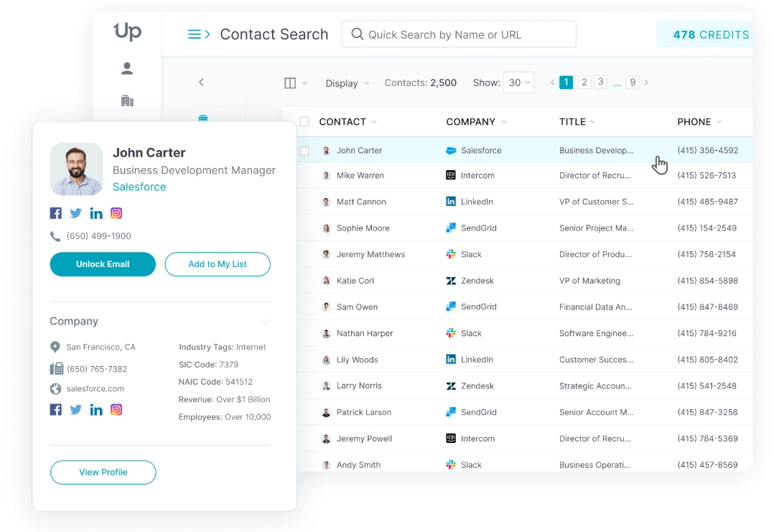
Task: Click the Up logo in sidebar
Action: 128,32
